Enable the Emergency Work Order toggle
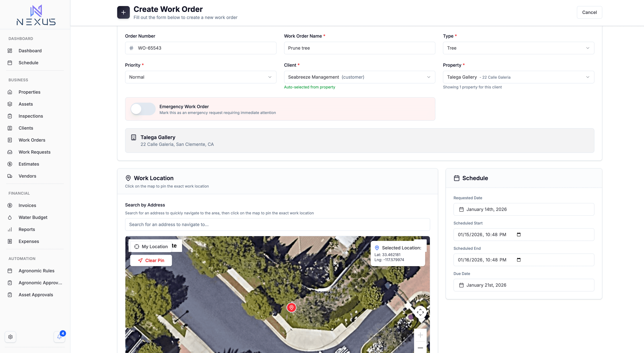Viewport: 644px width, 353px height. [x=143, y=109]
